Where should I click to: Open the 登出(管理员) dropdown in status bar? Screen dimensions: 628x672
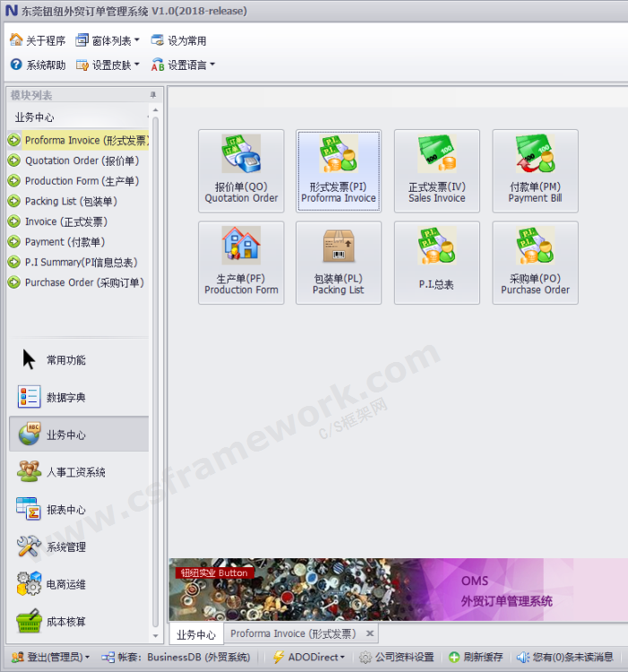tap(49, 657)
